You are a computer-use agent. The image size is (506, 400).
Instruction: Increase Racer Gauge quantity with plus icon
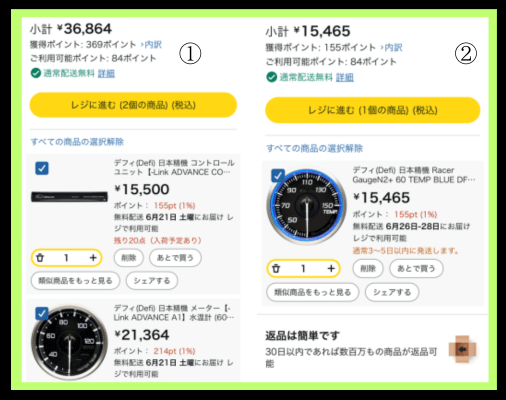tap(331, 268)
